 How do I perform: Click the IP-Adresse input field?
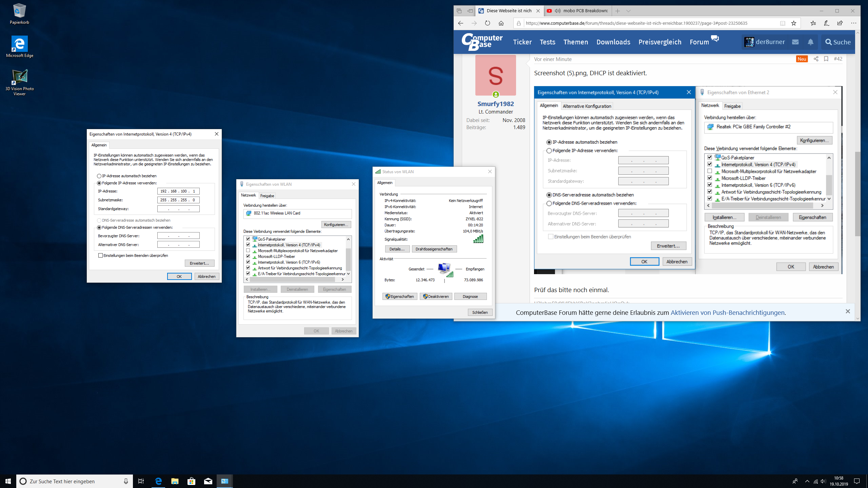(x=178, y=191)
